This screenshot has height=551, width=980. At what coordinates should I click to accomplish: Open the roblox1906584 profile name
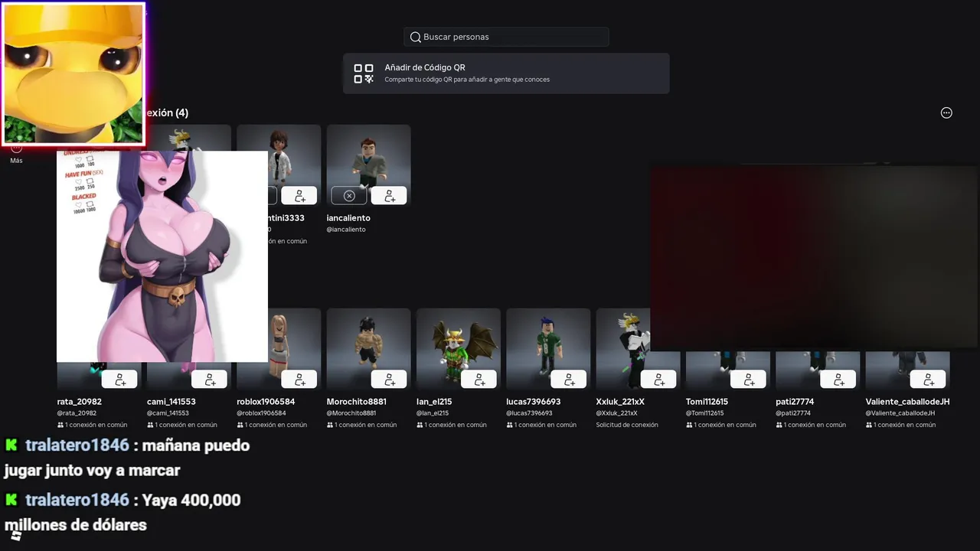click(266, 402)
